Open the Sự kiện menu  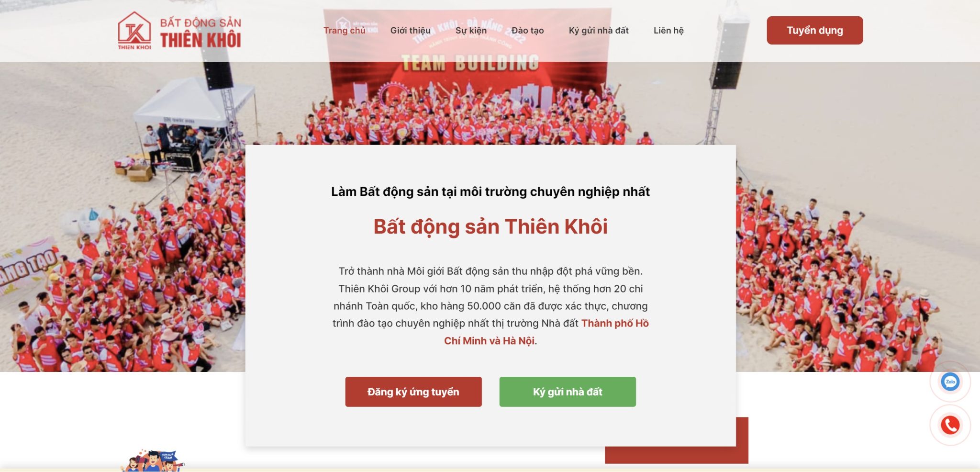click(471, 31)
